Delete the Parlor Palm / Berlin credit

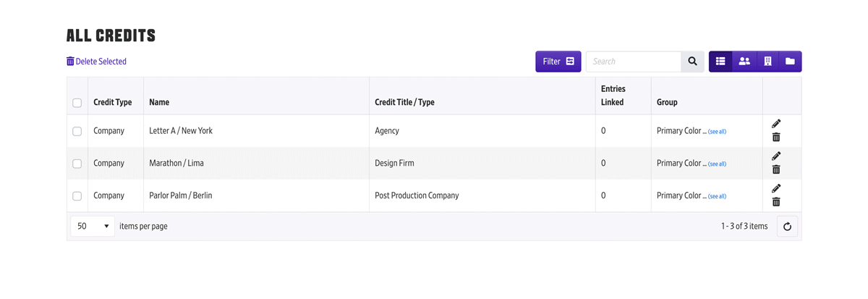(x=776, y=202)
